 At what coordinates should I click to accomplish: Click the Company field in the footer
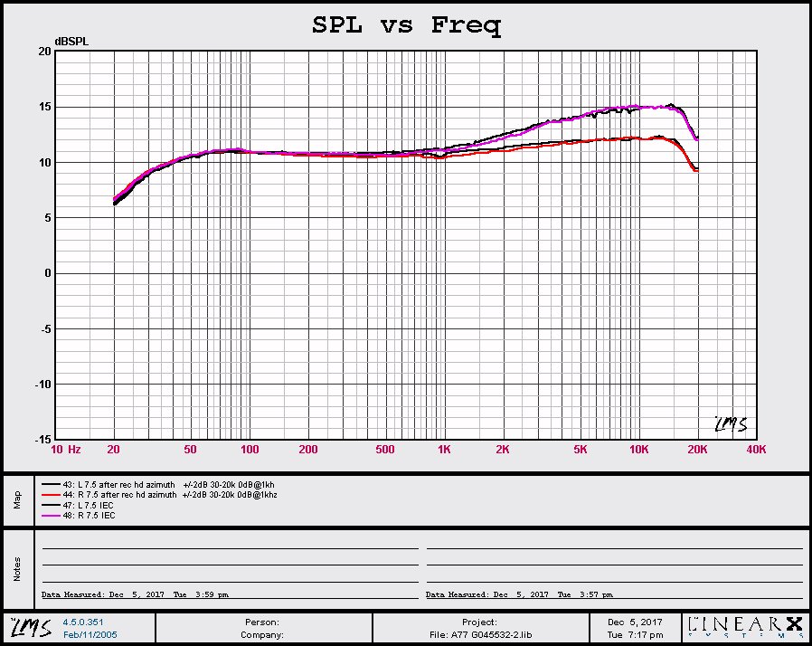(x=263, y=634)
